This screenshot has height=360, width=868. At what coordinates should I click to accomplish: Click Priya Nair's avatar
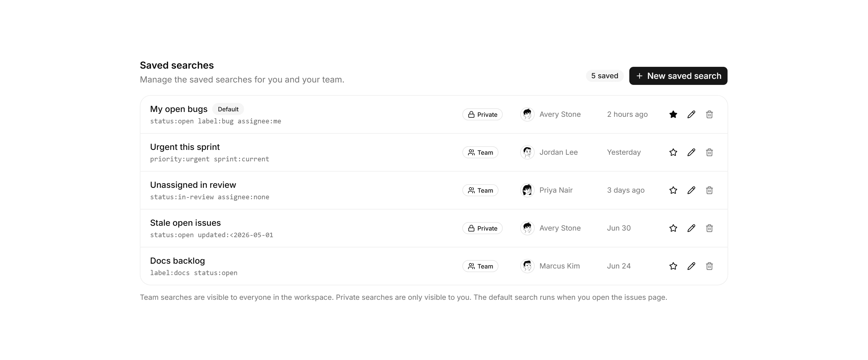(x=527, y=191)
